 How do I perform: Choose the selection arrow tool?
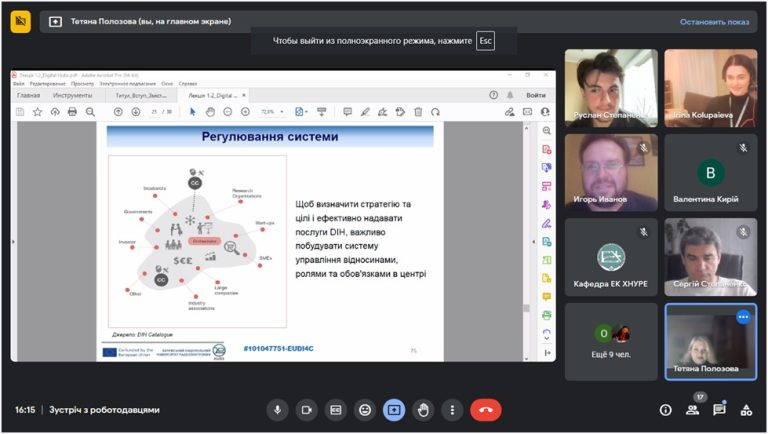192,112
